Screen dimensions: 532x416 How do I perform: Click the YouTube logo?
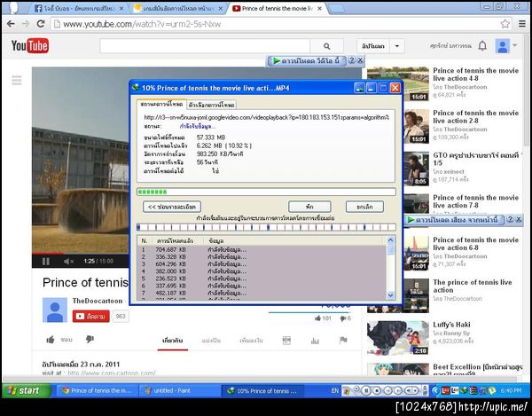point(30,46)
